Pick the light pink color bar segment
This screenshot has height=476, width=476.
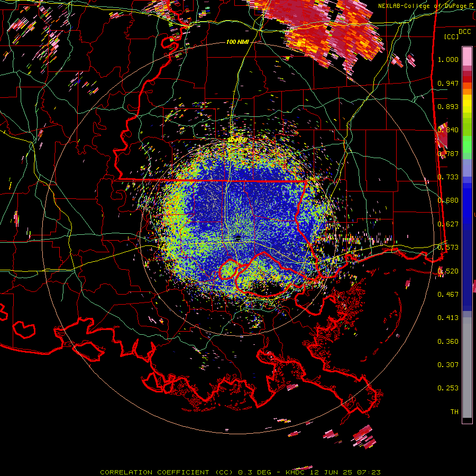[467, 56]
